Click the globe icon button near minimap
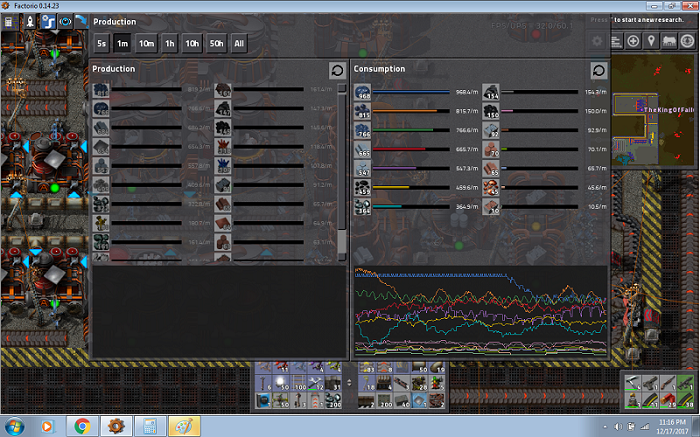The image size is (700, 437). click(688, 41)
